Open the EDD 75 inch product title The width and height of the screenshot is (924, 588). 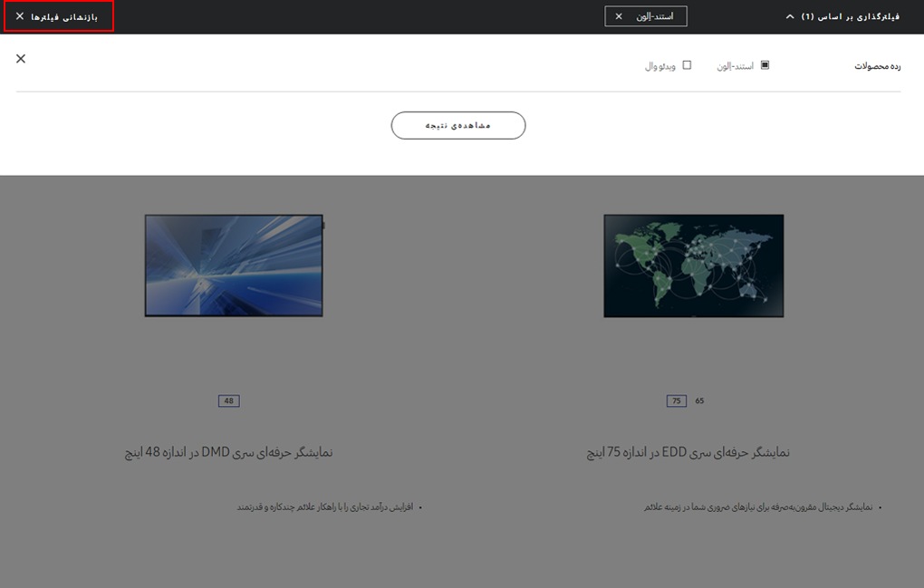tap(688, 452)
